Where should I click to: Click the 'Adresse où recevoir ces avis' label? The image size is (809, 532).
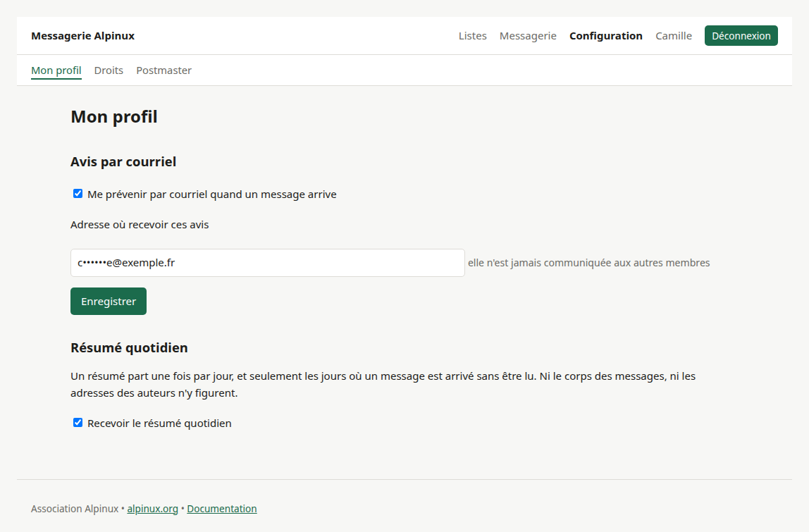pyautogui.click(x=140, y=225)
